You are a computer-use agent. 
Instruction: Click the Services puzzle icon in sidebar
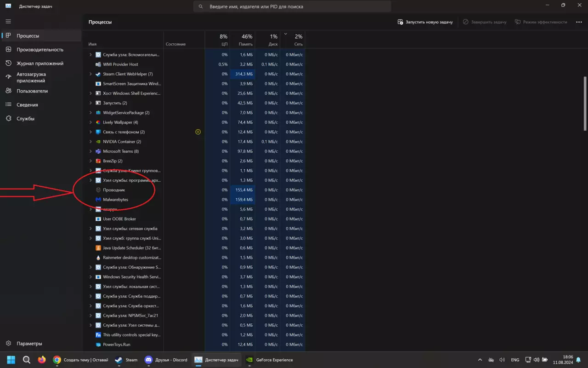pyautogui.click(x=8, y=119)
